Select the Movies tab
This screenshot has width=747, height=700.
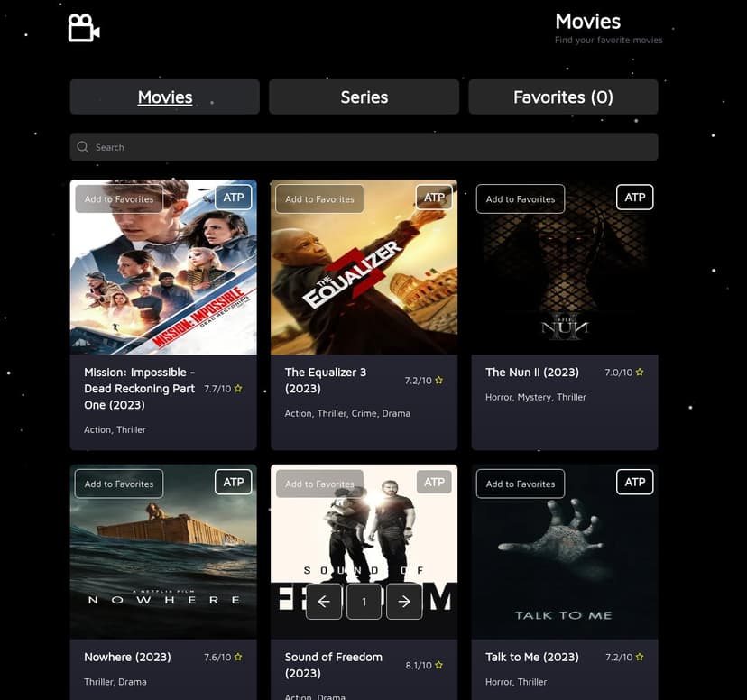164,97
